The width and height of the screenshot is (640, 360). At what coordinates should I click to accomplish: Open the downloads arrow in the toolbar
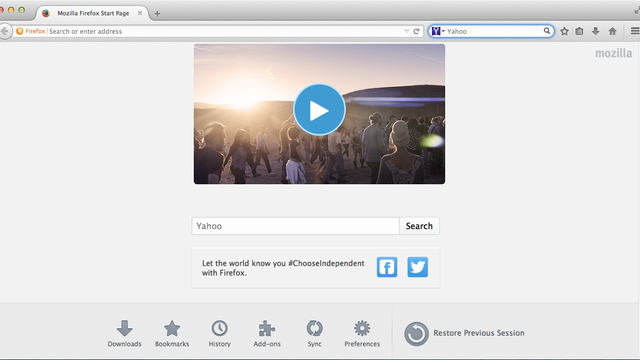tap(596, 31)
